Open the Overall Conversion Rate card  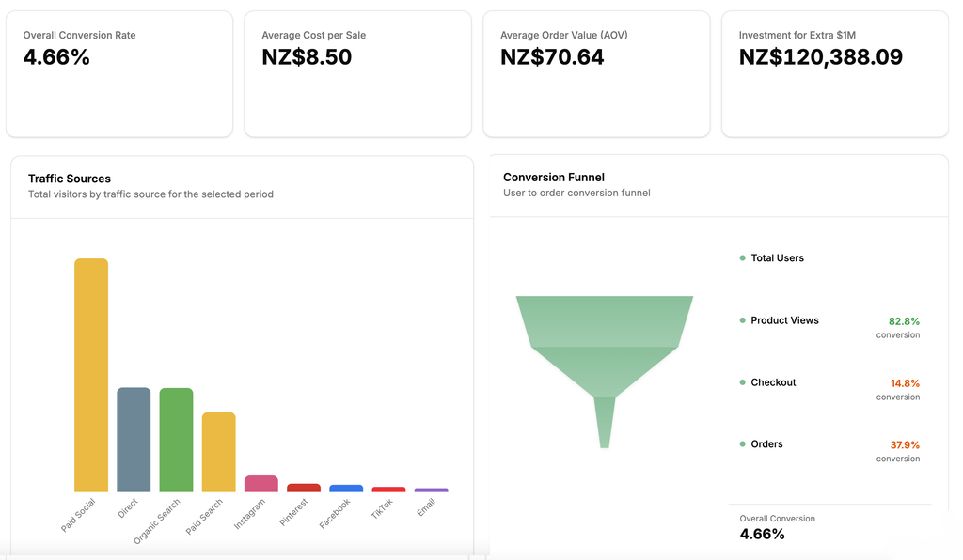coord(119,73)
